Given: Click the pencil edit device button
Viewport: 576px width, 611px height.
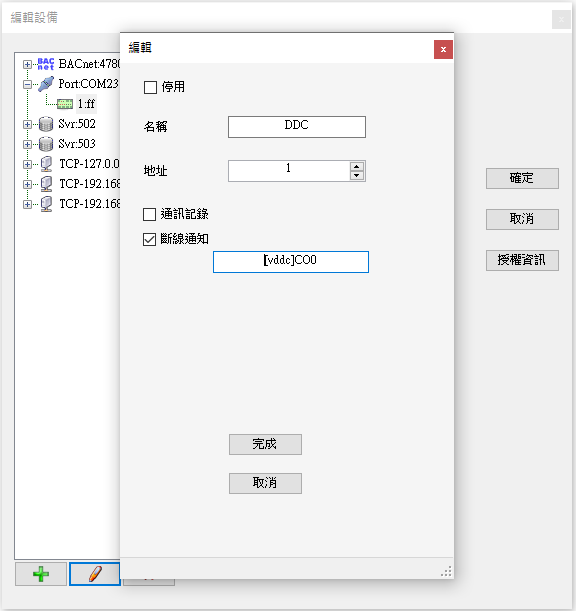Looking at the screenshot, I should 95,574.
